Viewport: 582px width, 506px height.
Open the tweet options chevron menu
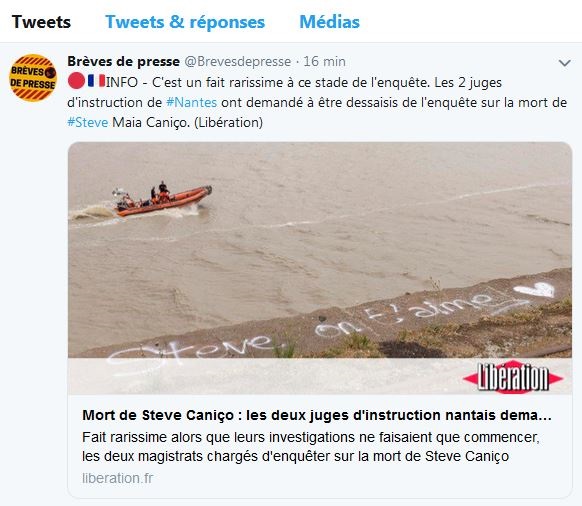click(565, 63)
